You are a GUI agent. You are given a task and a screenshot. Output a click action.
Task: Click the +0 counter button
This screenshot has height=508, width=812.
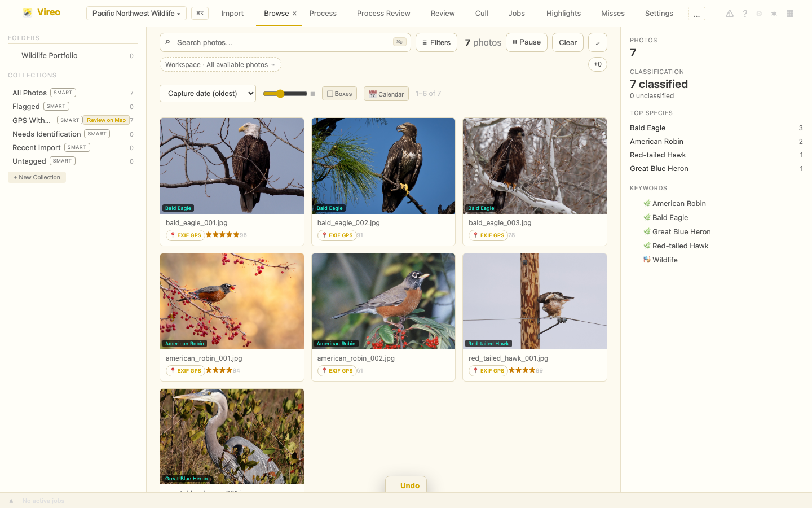pos(598,64)
